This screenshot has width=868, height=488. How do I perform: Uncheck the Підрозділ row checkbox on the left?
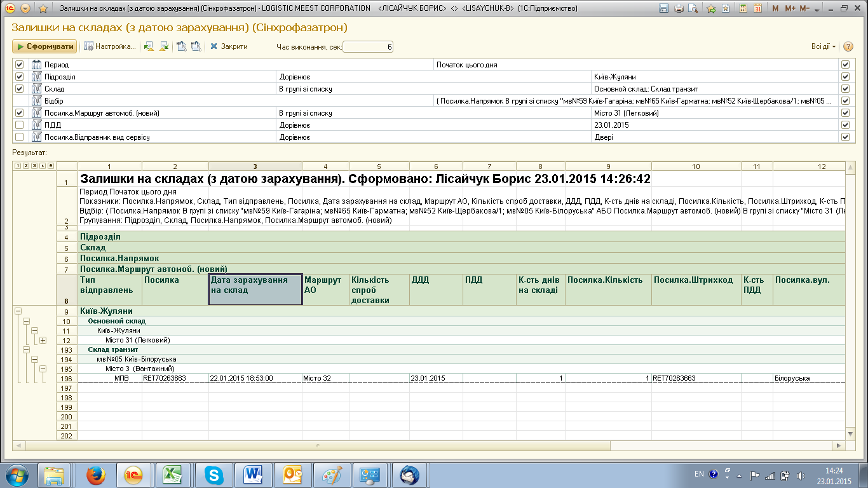19,77
